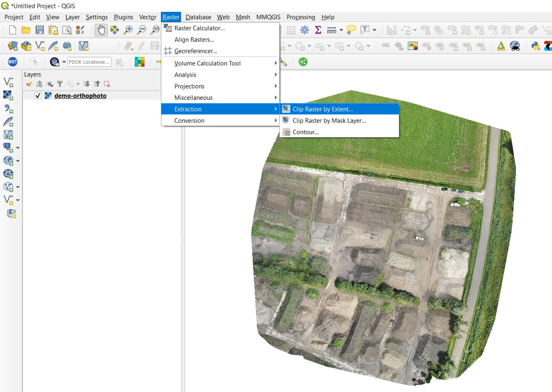Uncheck the demo-orthophoto layer visibility checkbox
Image resolution: width=552 pixels, height=392 pixels.
tap(38, 96)
